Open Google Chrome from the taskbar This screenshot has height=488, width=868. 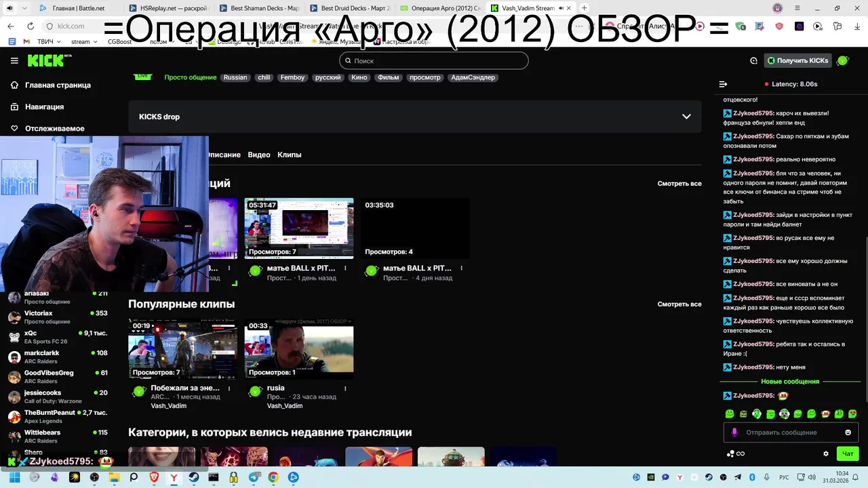(x=273, y=477)
